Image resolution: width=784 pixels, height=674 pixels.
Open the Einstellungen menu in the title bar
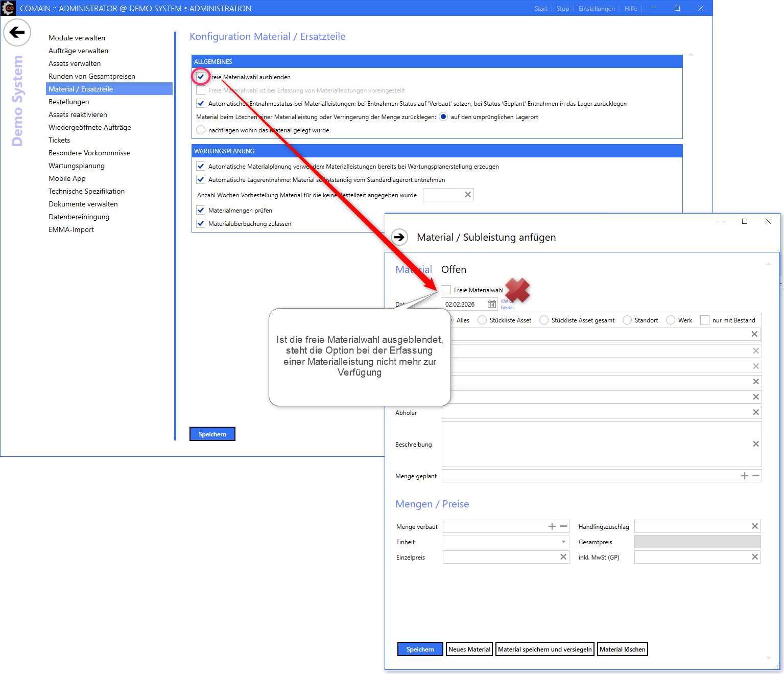click(596, 9)
